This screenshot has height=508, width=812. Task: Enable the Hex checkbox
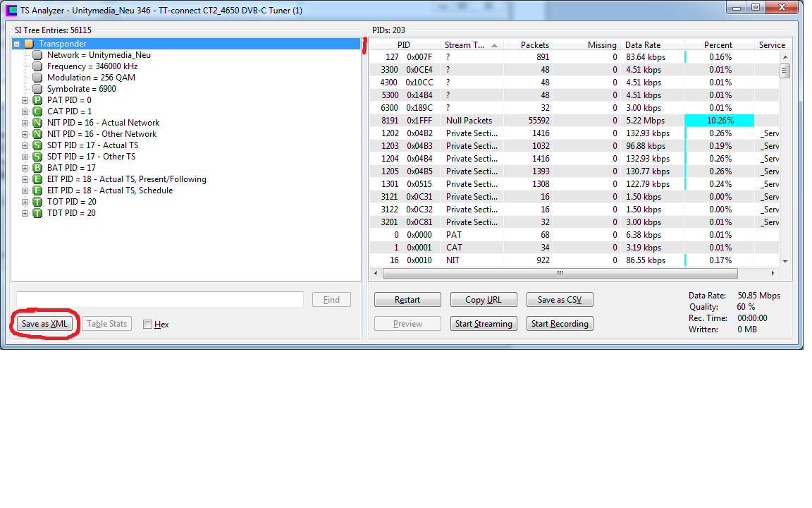click(x=147, y=325)
